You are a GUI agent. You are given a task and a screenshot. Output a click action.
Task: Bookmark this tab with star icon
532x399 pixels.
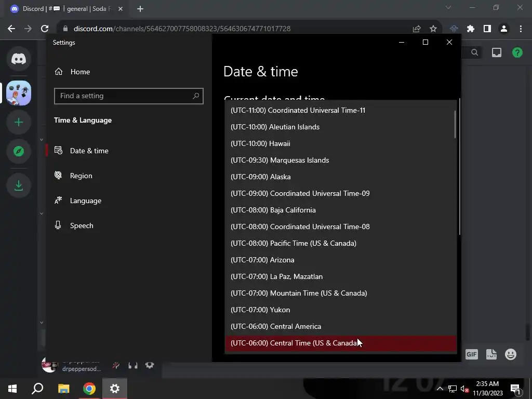[x=433, y=29]
